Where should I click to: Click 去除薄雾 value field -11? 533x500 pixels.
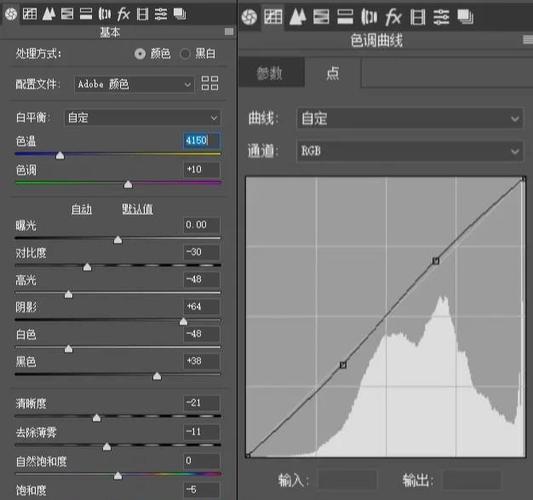coord(202,432)
